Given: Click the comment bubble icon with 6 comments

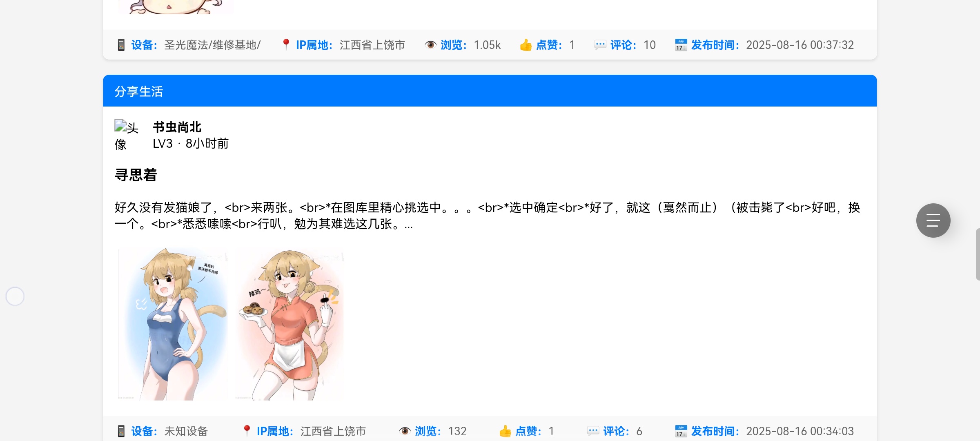Looking at the screenshot, I should 593,431.
